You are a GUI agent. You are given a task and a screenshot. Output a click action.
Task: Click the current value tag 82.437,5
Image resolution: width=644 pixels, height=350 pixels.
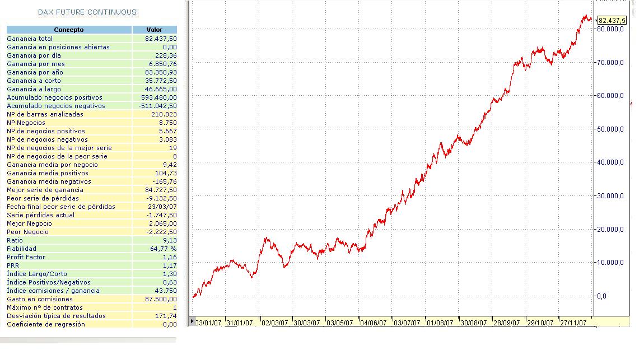pyautogui.click(x=612, y=20)
